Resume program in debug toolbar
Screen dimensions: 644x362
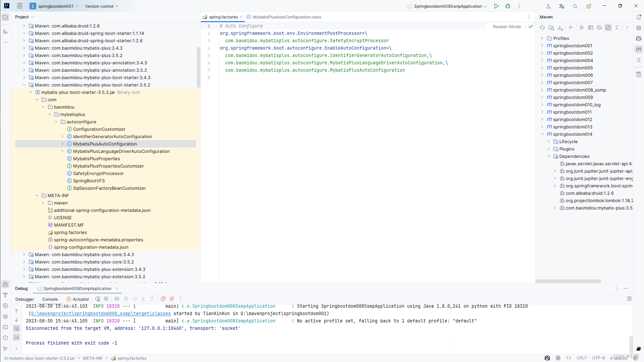pos(117,299)
